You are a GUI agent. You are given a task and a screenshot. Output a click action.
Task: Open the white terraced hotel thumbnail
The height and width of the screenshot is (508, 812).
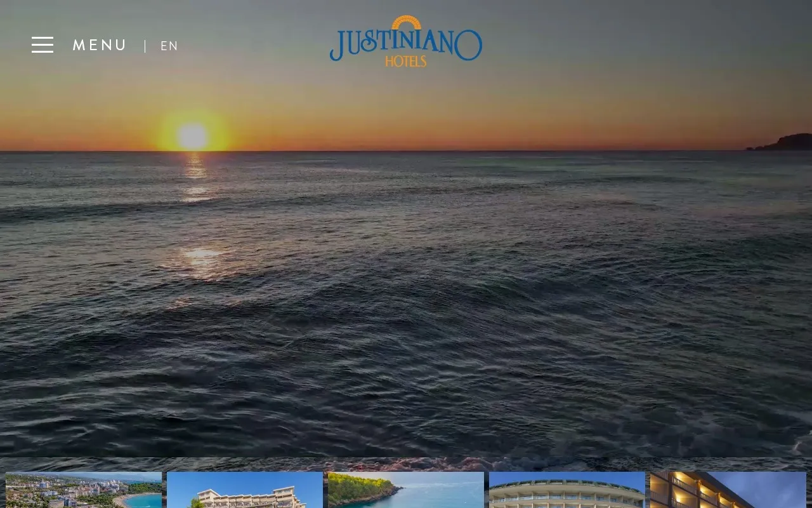[245, 490]
